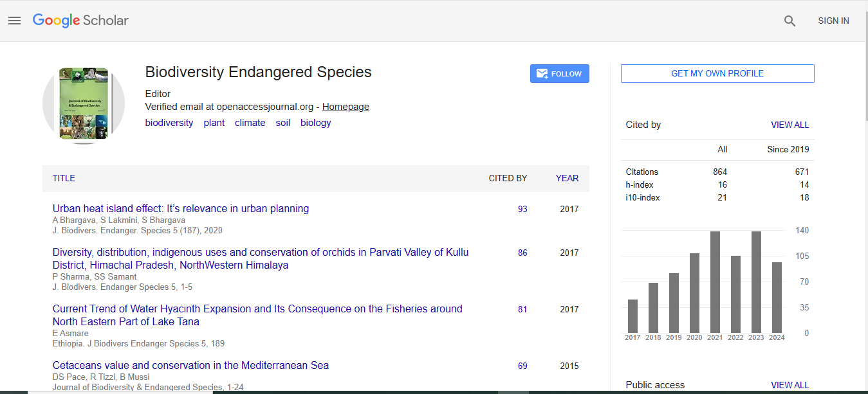Click Get My Own Profile button
The width and height of the screenshot is (868, 394).
point(717,73)
